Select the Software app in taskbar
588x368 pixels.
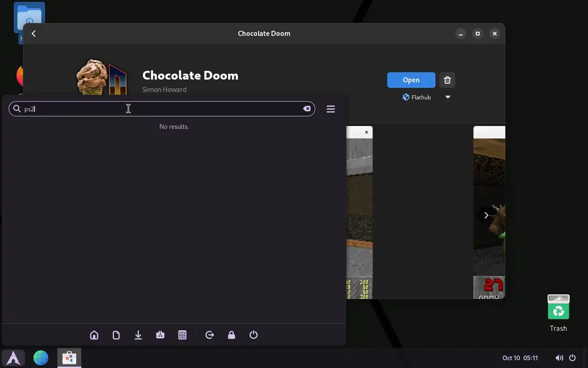pos(69,358)
